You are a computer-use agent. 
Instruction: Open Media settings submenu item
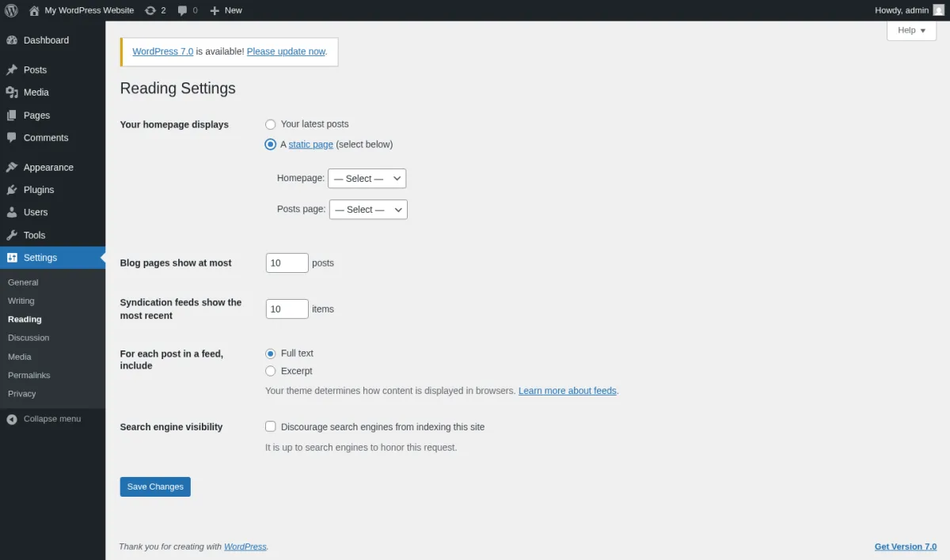[20, 357]
